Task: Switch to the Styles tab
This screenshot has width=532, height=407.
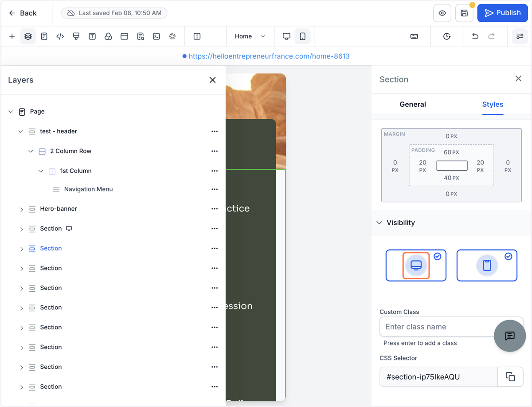Action: [493, 104]
